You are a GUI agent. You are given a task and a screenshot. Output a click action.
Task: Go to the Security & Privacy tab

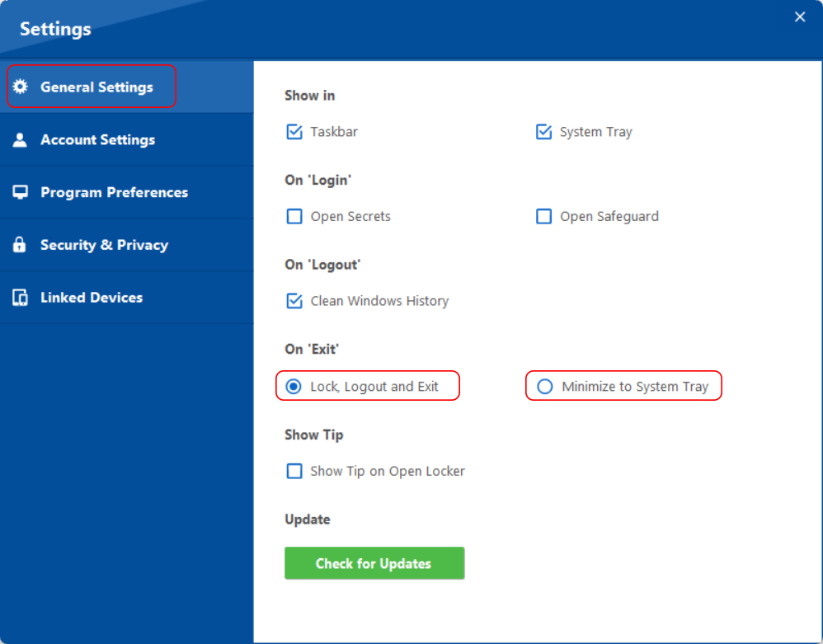[104, 245]
